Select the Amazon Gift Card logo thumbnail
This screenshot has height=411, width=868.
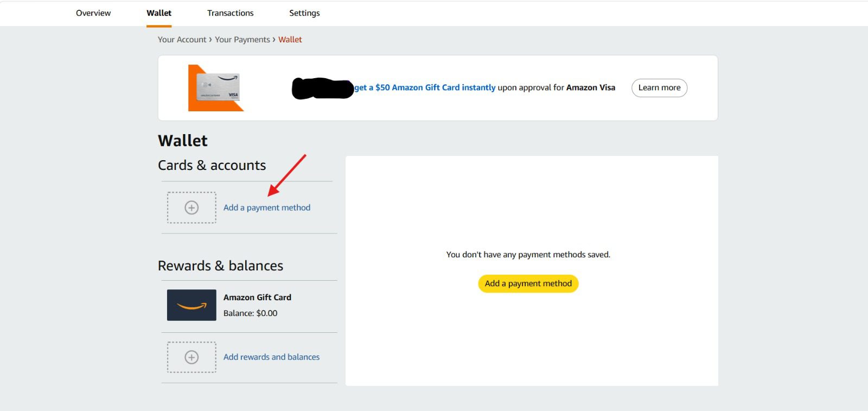[192, 305]
